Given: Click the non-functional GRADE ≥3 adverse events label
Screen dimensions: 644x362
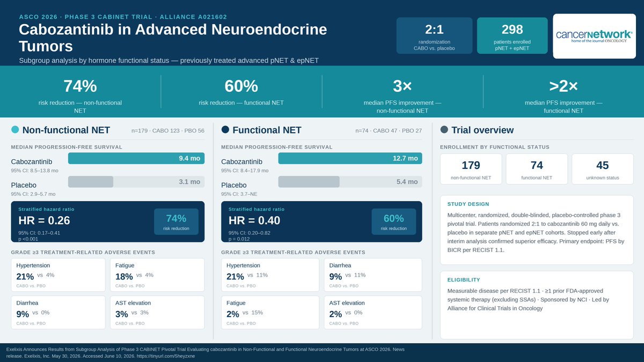Looking at the screenshot, I should tap(83, 252).
